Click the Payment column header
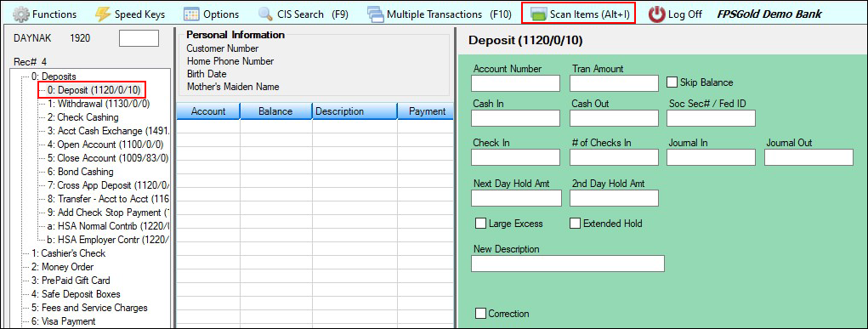868x329 pixels. pos(426,111)
